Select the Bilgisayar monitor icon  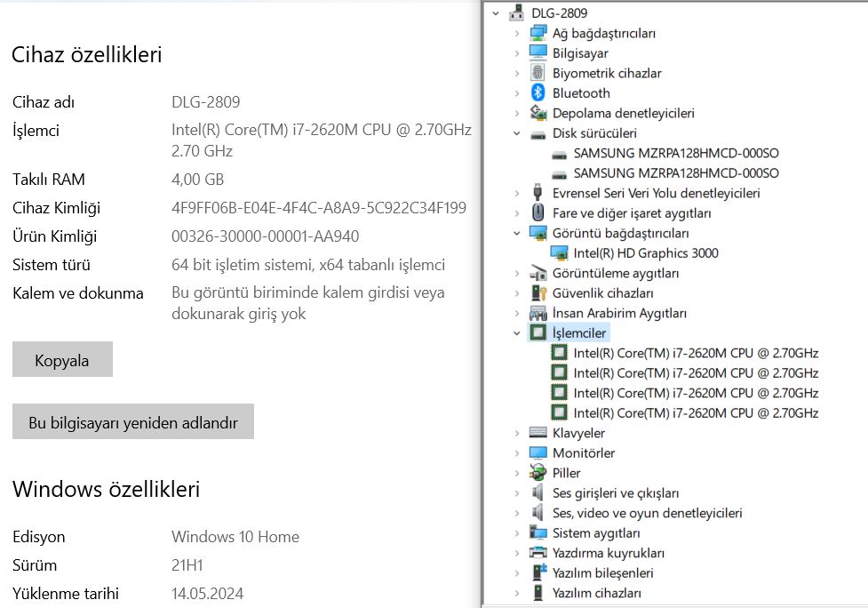[x=538, y=53]
